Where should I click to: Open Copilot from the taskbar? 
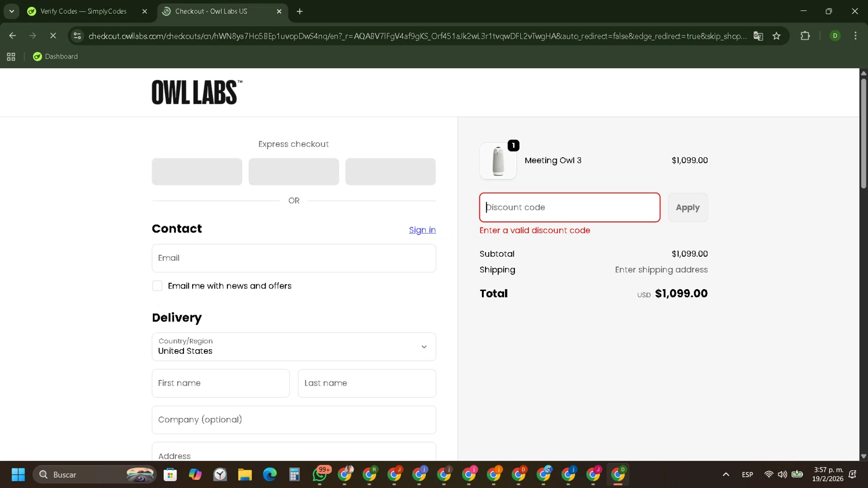point(195,475)
